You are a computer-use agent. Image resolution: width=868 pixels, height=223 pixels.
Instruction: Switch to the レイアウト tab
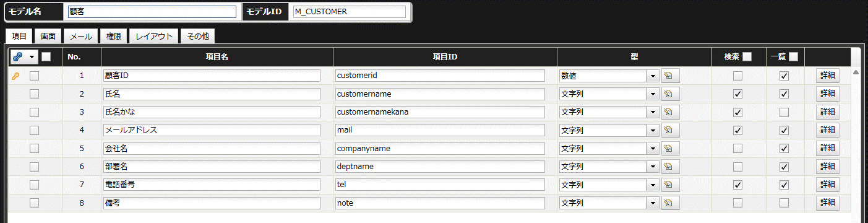pyautogui.click(x=154, y=37)
